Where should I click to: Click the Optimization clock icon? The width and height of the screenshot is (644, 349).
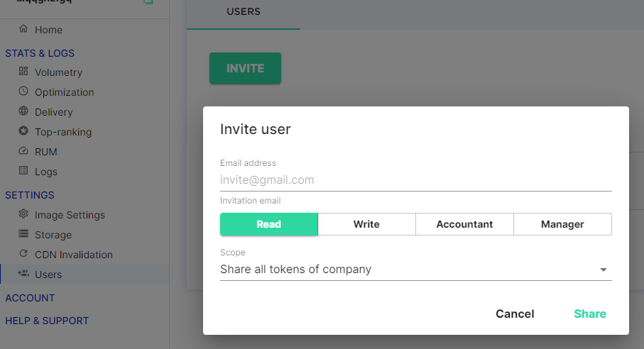point(23,92)
